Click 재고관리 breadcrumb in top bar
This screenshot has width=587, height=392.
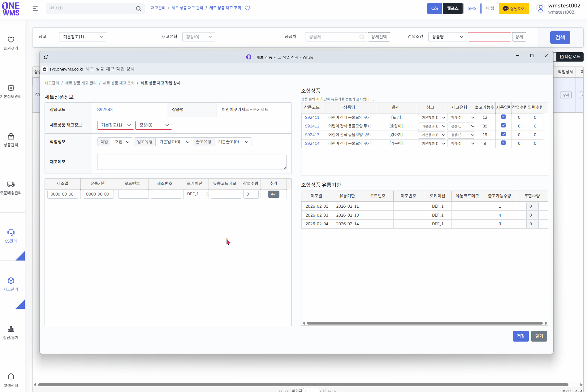(x=158, y=8)
